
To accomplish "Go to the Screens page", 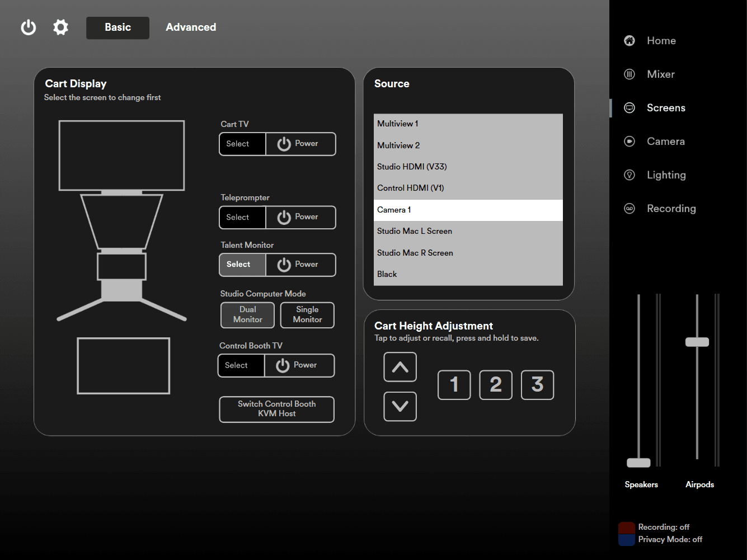I will [666, 108].
